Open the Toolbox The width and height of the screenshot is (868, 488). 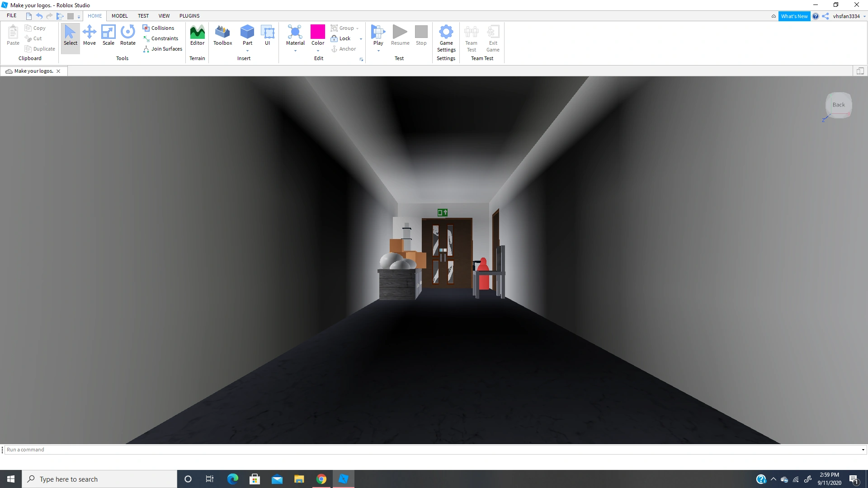point(222,36)
